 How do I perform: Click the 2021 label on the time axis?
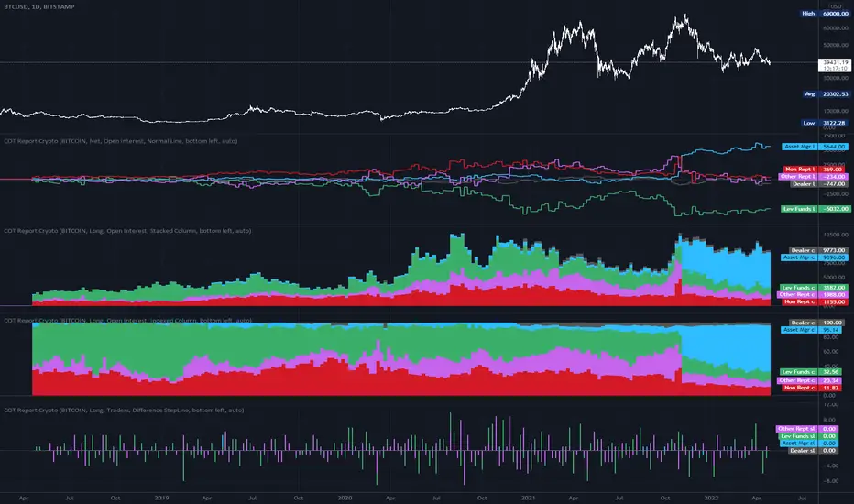pyautogui.click(x=529, y=498)
